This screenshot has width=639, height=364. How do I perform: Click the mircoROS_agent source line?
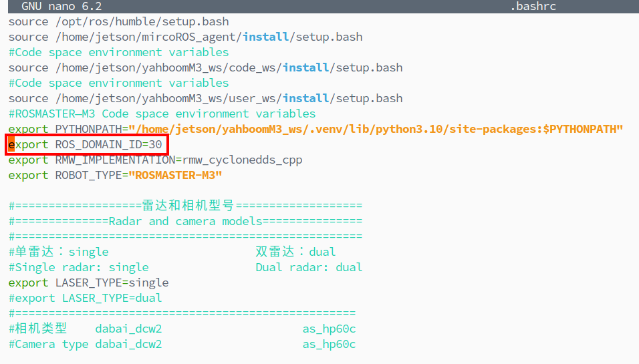pyautogui.click(x=185, y=37)
